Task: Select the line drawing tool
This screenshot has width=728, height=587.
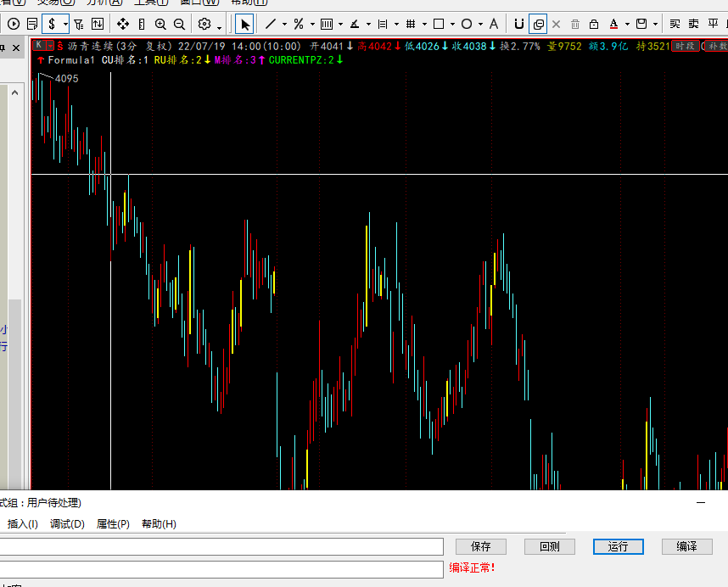Action: (271, 24)
